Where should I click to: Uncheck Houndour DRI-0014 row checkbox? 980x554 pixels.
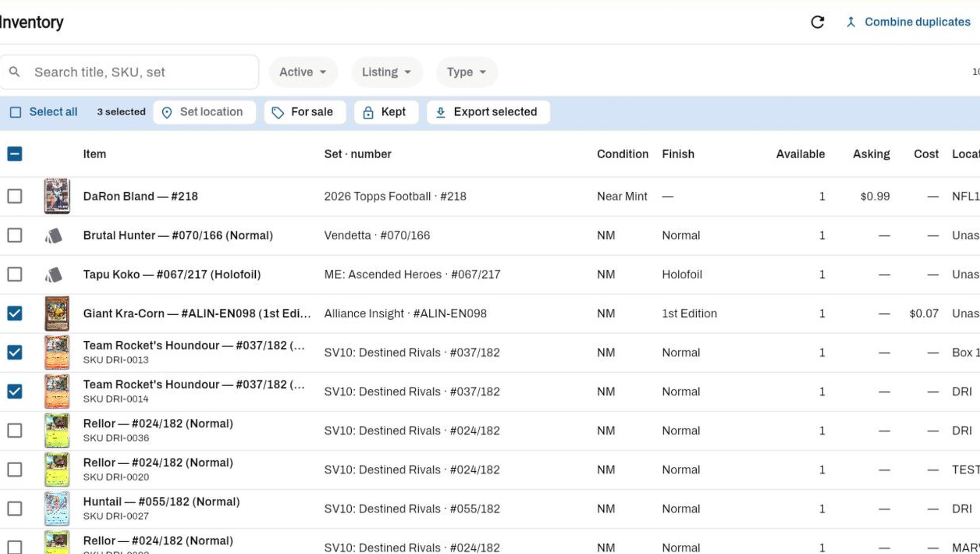pos(15,391)
